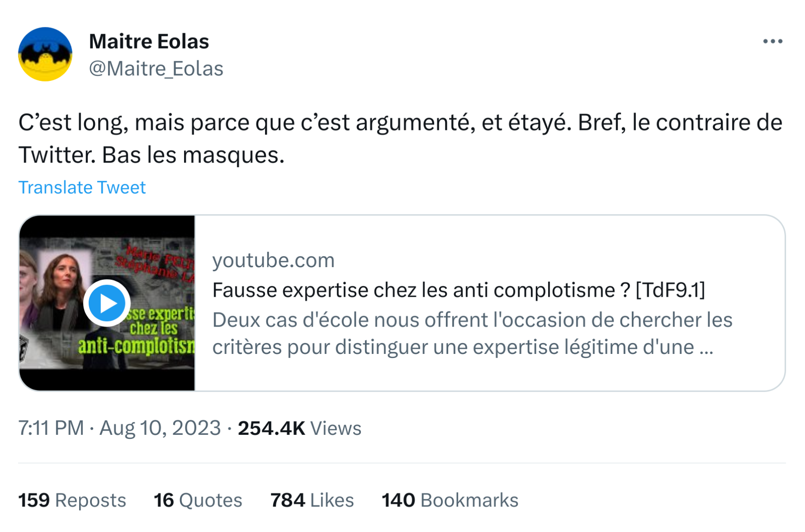Show the 159 Reposts list

tap(72, 500)
